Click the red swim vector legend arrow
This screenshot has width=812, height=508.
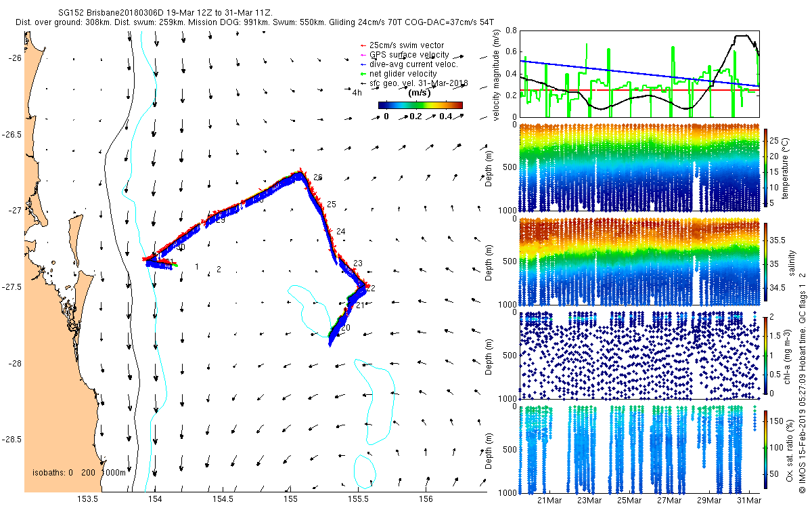tap(363, 45)
